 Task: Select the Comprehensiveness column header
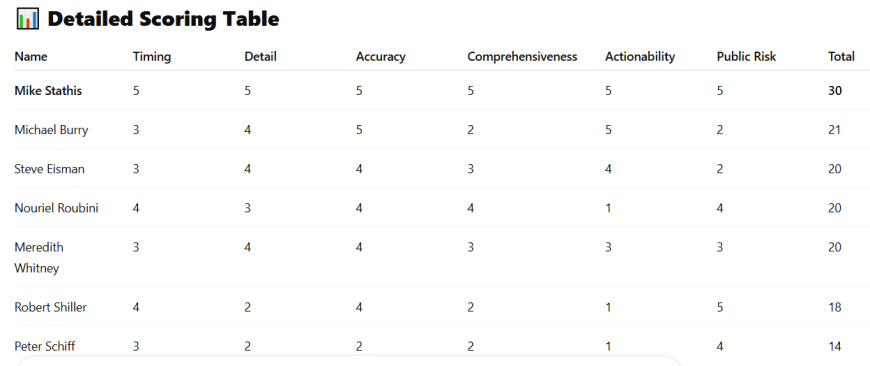click(522, 57)
